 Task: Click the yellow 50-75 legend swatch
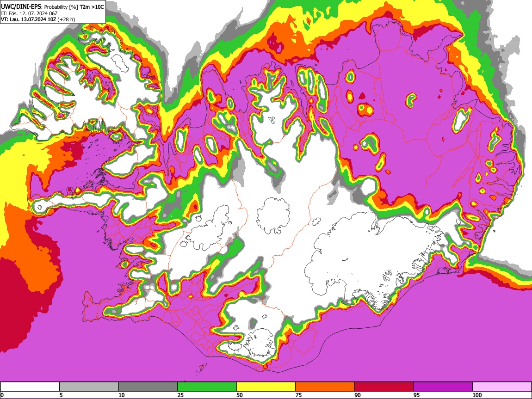click(266, 387)
